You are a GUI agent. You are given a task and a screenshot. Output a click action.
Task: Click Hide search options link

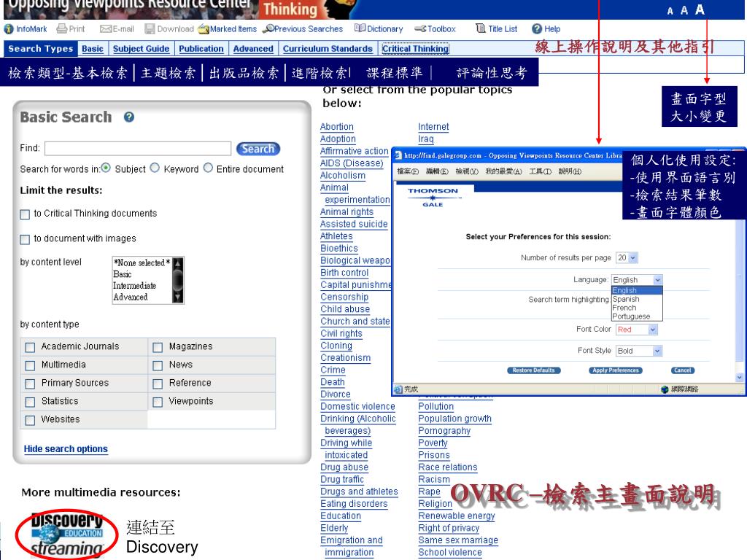[66, 449]
